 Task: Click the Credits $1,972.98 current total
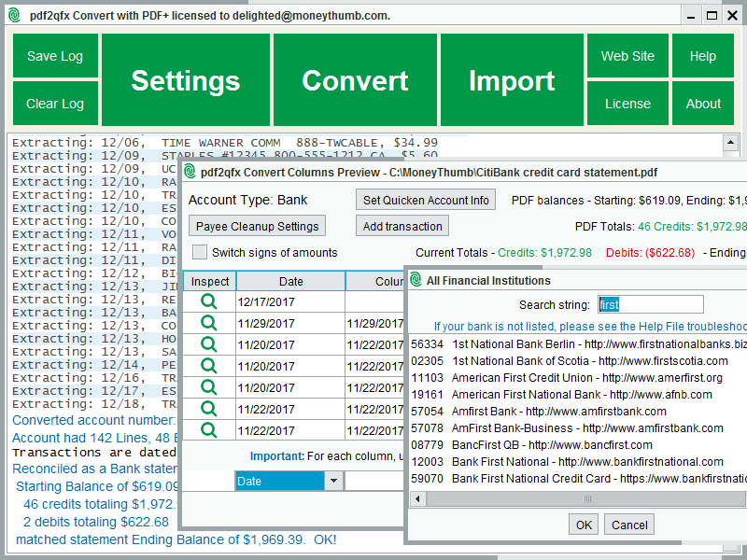point(544,252)
